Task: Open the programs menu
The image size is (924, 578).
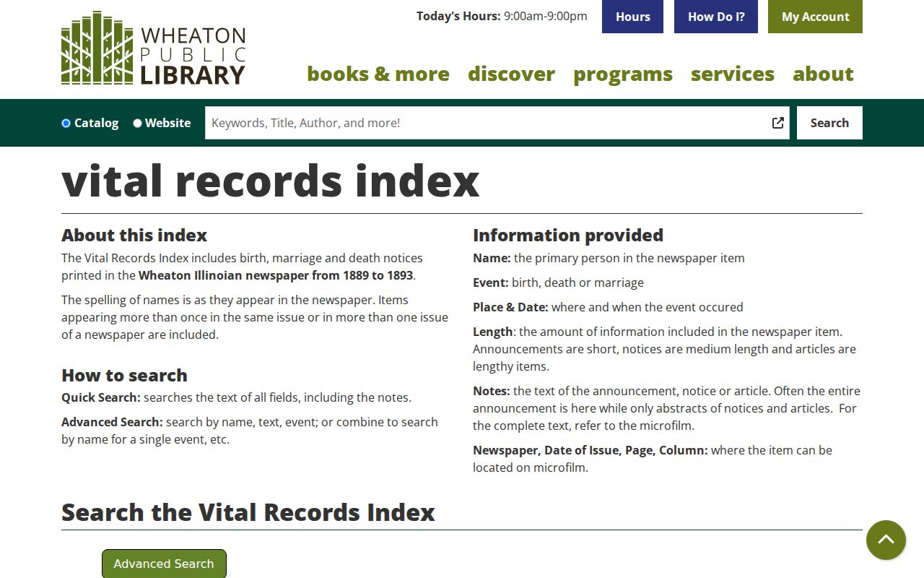Action: tap(623, 74)
